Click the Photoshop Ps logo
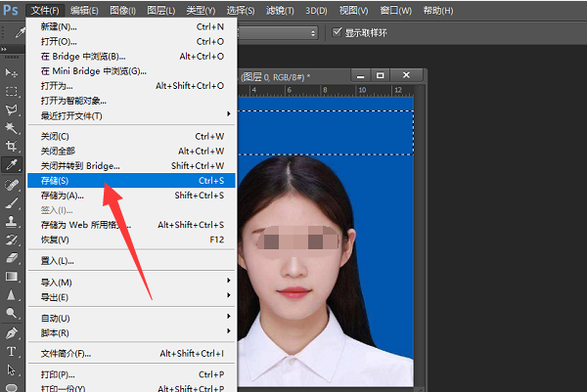 tap(11, 10)
